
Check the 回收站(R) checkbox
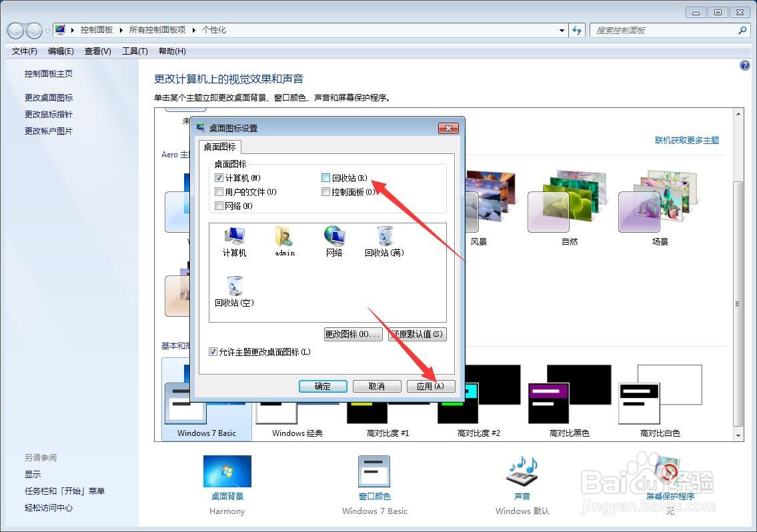[326, 177]
